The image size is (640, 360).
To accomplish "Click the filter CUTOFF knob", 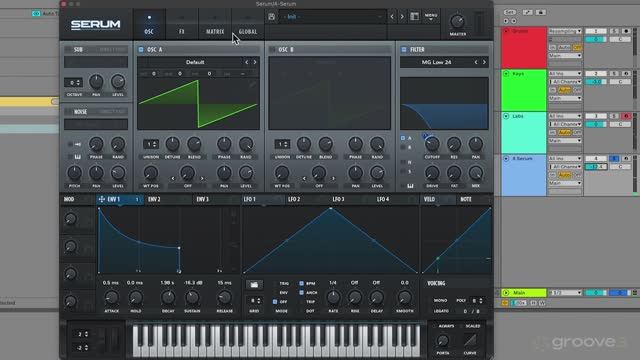I will point(432,144).
